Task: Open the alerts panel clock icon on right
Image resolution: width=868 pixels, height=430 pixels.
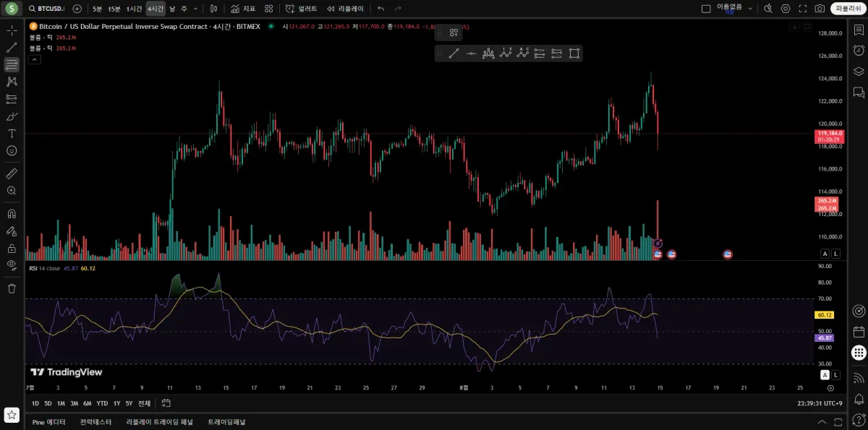Action: (x=859, y=51)
